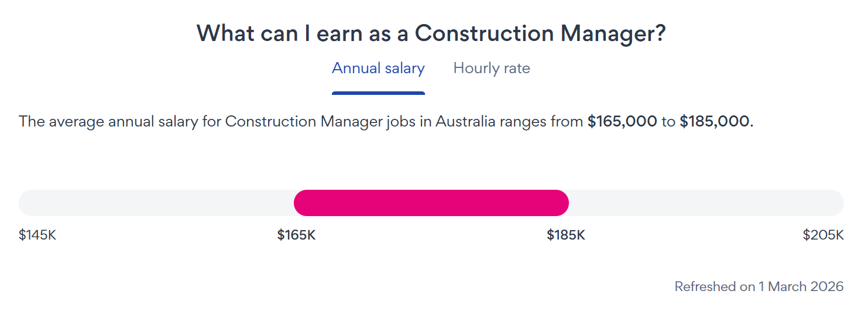The width and height of the screenshot is (868, 311).
Task: Click the 'Refreshed on 1 March 2026' text
Action: click(x=759, y=286)
